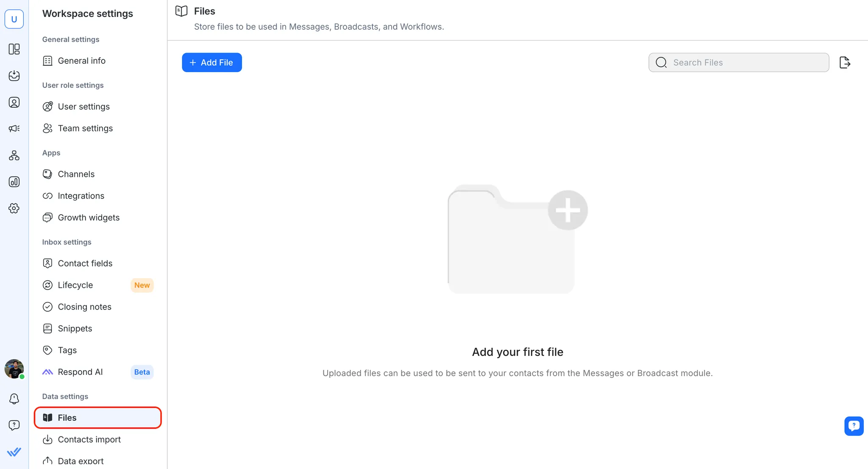The height and width of the screenshot is (469, 868).
Task: Open Broadcasts megaphone icon
Action: point(14,128)
